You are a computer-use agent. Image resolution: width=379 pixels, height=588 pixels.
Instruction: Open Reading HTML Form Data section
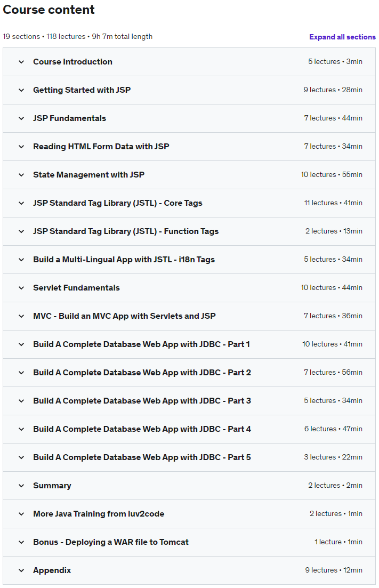101,147
